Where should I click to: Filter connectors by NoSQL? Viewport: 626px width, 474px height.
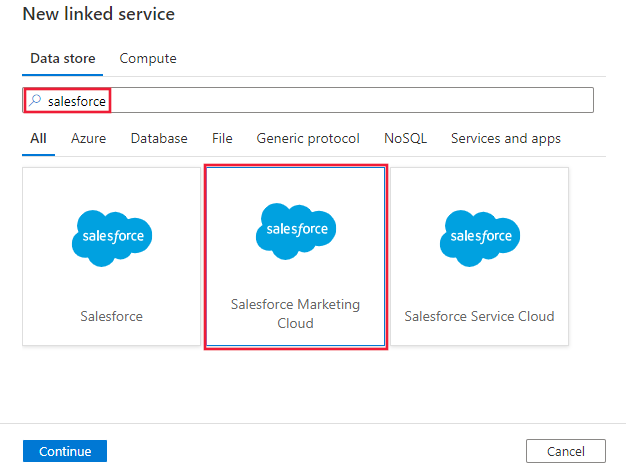(405, 138)
